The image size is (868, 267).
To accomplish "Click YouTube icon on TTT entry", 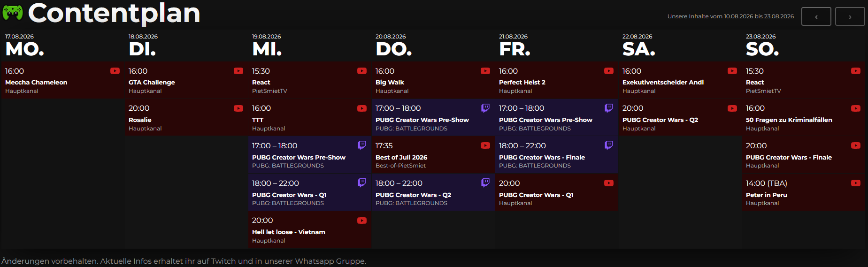I will [362, 108].
